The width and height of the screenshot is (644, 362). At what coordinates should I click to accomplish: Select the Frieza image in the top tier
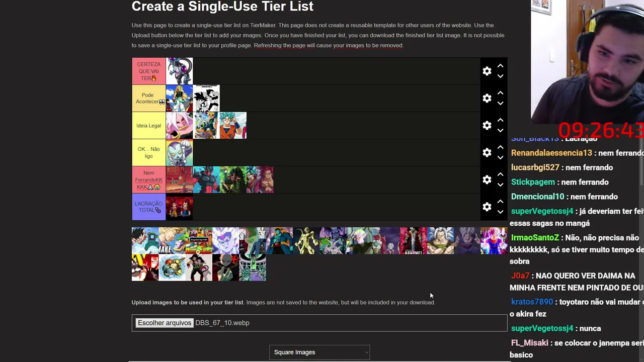(x=180, y=71)
